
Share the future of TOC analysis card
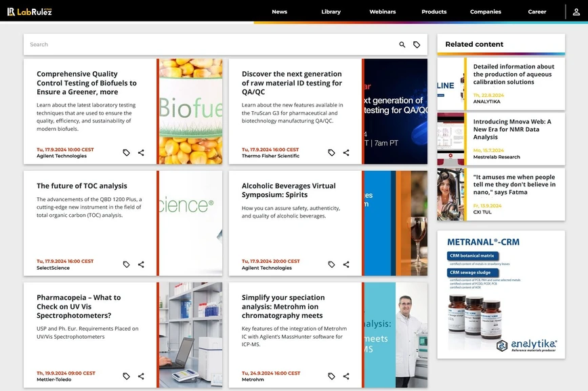(x=141, y=264)
